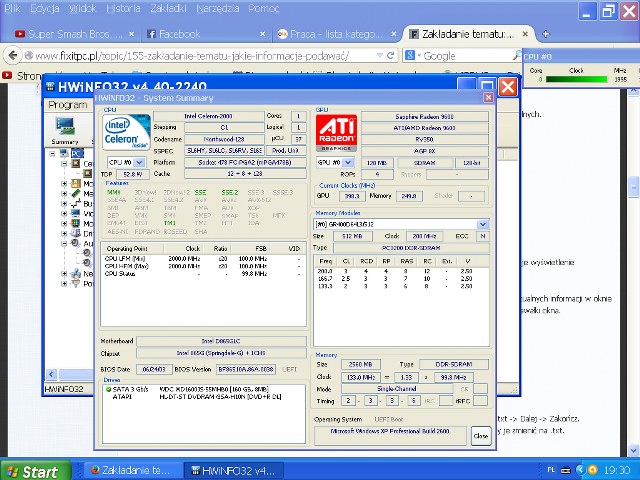Click the Intel Celeron logo
This screenshot has width=640, height=480.
tap(127, 132)
